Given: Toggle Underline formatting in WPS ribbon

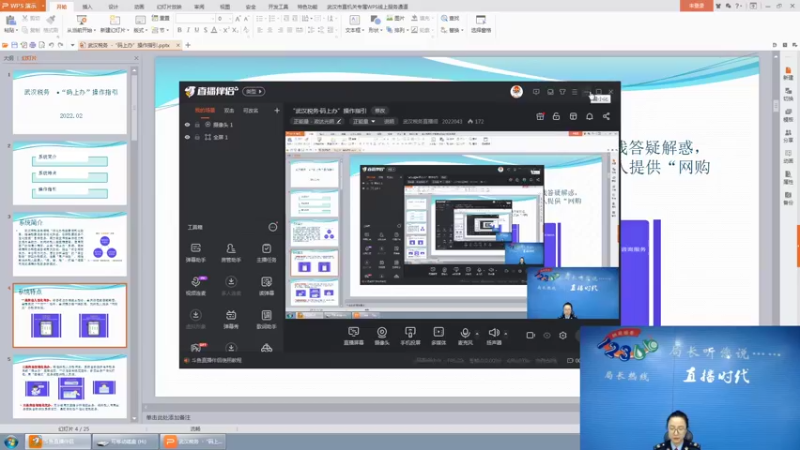Looking at the screenshot, I should (196, 30).
